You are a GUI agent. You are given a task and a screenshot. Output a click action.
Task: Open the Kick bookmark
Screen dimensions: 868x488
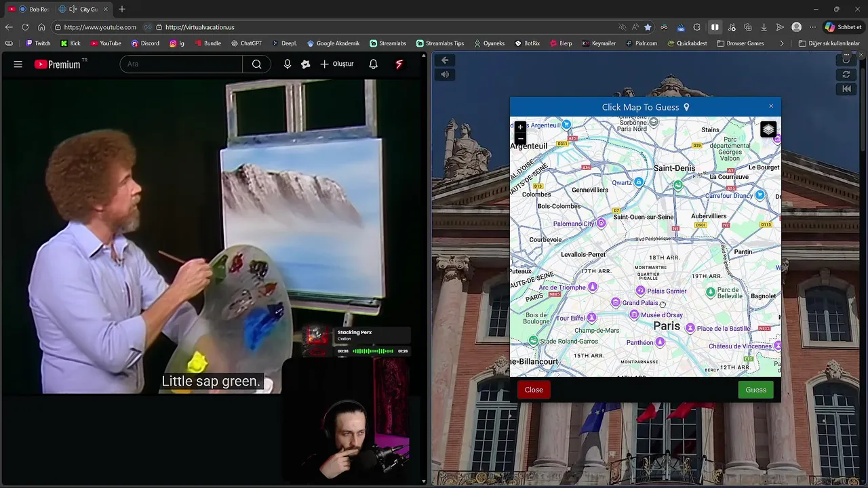tap(71, 43)
